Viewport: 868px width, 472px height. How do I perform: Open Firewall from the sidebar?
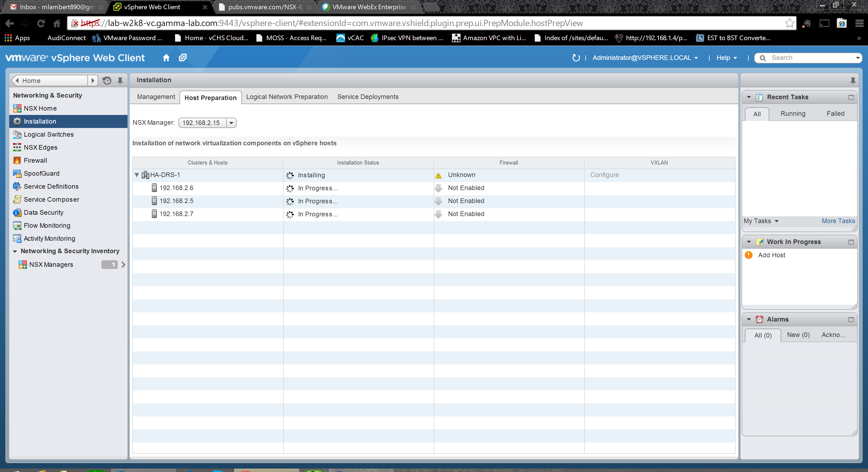click(35, 160)
